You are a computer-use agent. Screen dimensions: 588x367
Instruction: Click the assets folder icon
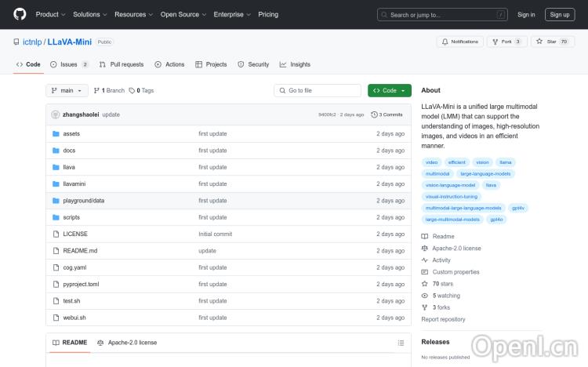(56, 133)
